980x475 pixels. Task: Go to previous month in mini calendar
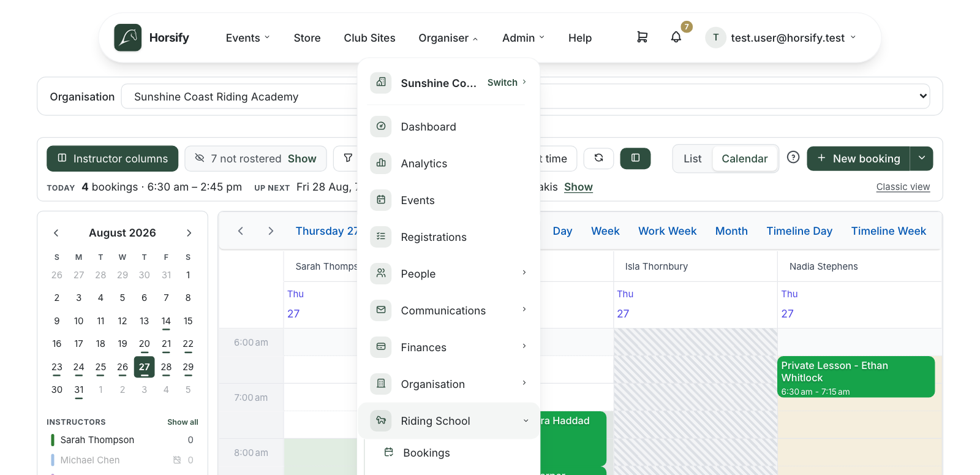pyautogui.click(x=56, y=233)
